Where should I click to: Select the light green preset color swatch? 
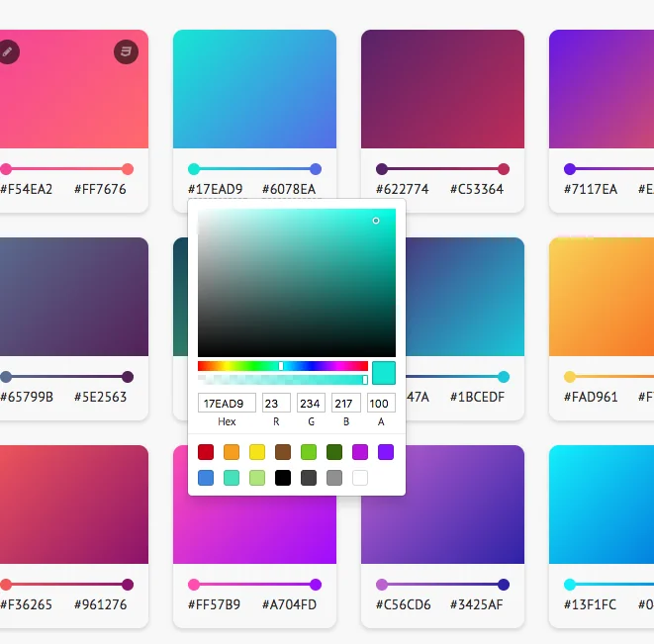coord(309,452)
